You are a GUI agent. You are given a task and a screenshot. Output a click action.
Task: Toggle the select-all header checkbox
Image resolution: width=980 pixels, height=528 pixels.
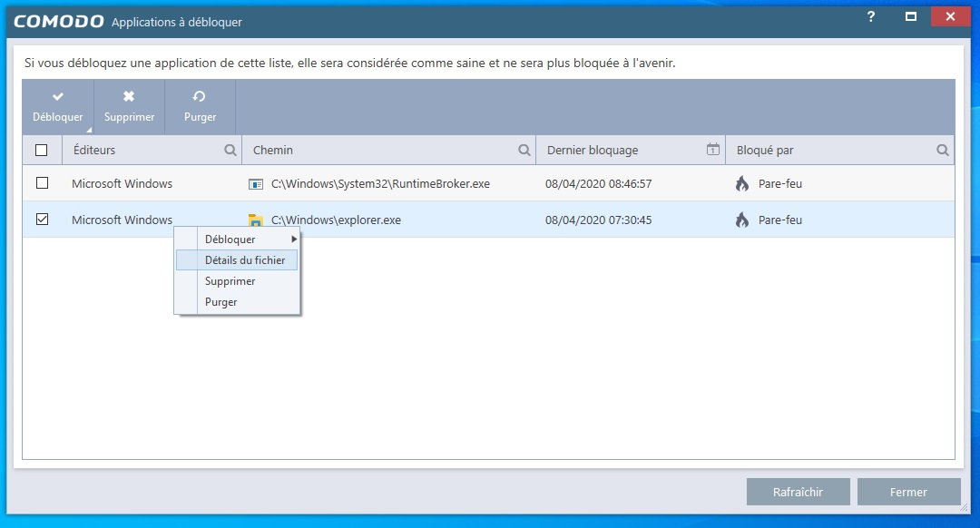click(42, 150)
